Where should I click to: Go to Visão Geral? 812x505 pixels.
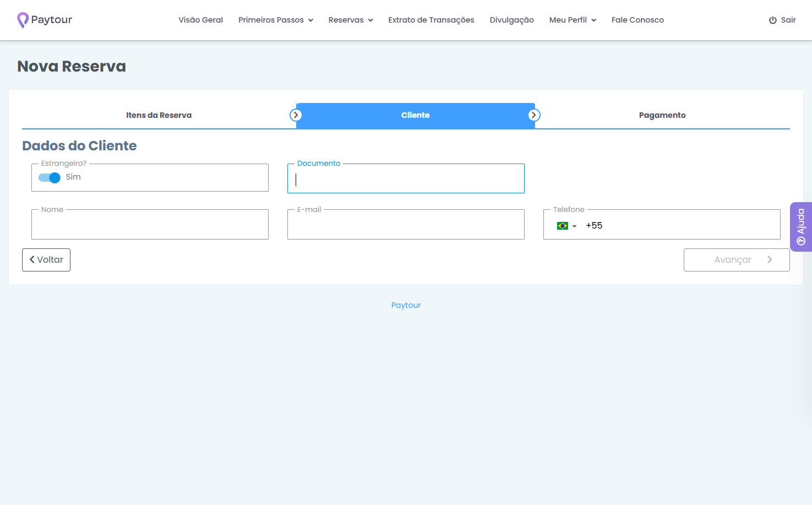pos(200,20)
